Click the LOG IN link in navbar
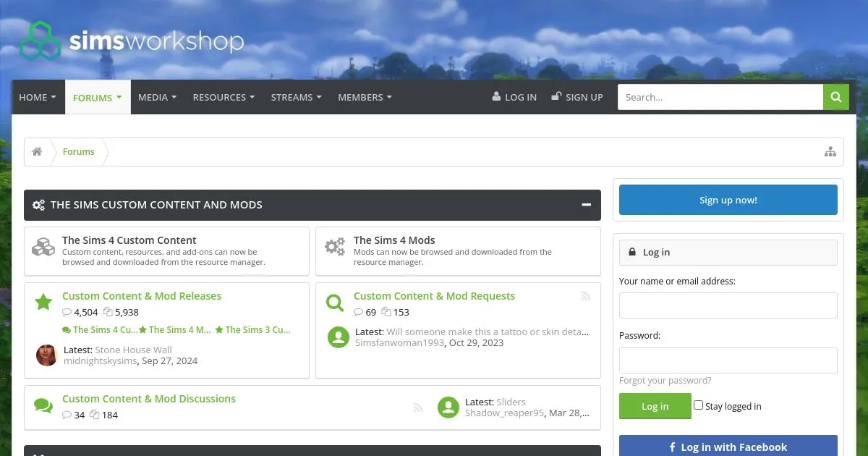The height and width of the screenshot is (456, 868). pos(514,97)
